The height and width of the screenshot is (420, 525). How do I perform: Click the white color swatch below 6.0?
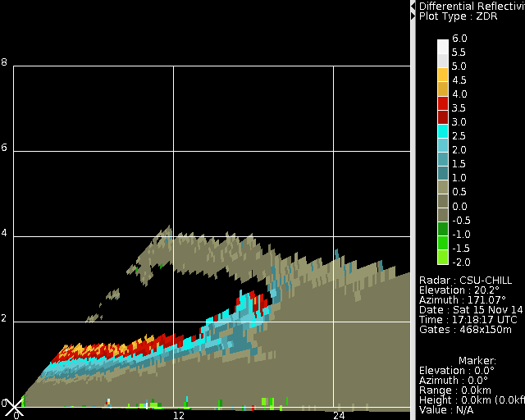pyautogui.click(x=443, y=46)
